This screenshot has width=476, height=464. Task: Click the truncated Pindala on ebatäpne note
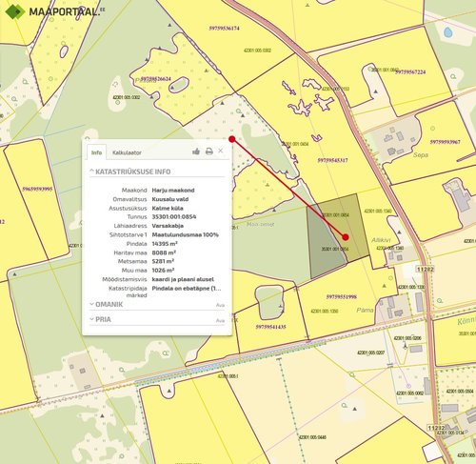tap(187, 289)
